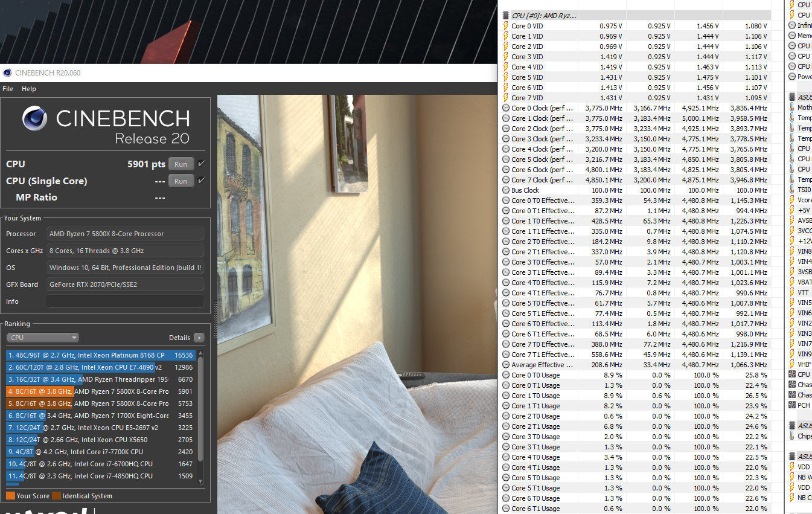Click the GFX Board GeForce RTX 2070 field
This screenshot has width=812, height=514.
126,284
